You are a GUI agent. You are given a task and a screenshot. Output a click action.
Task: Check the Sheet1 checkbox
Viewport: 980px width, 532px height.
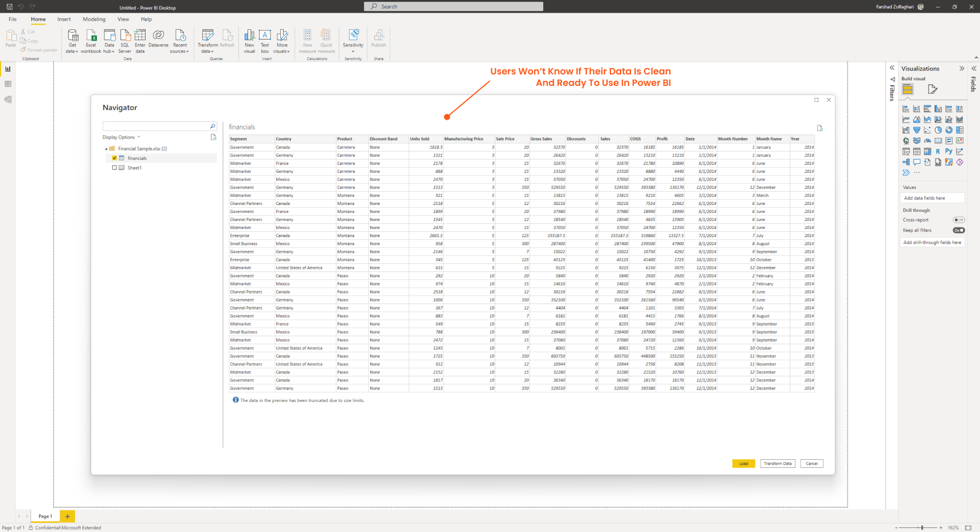115,168
